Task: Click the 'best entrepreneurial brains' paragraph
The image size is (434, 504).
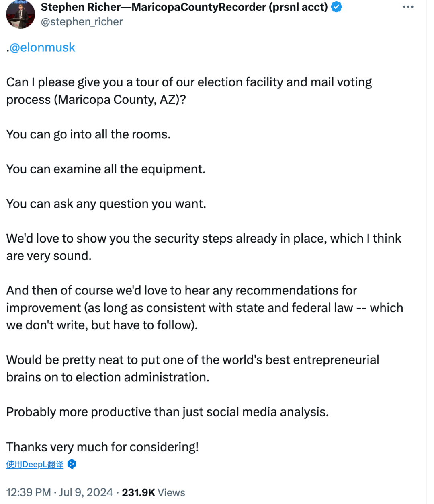Action: (x=192, y=368)
